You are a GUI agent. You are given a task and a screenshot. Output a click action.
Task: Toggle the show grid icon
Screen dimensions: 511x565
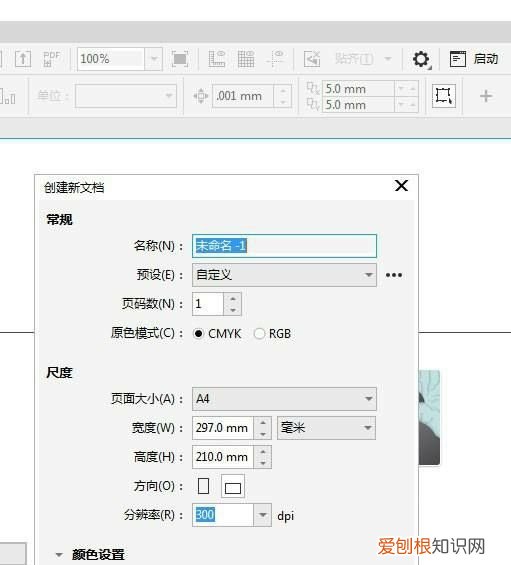pyautogui.click(x=246, y=59)
